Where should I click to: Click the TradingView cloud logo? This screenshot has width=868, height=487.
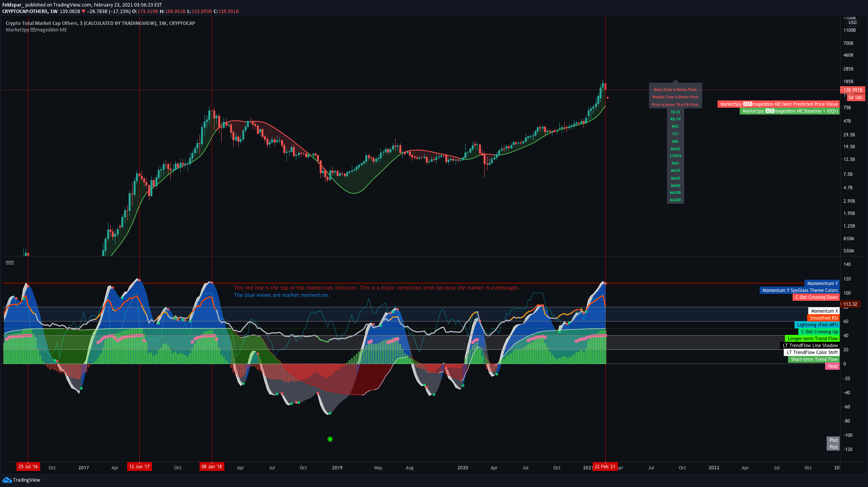[7, 480]
